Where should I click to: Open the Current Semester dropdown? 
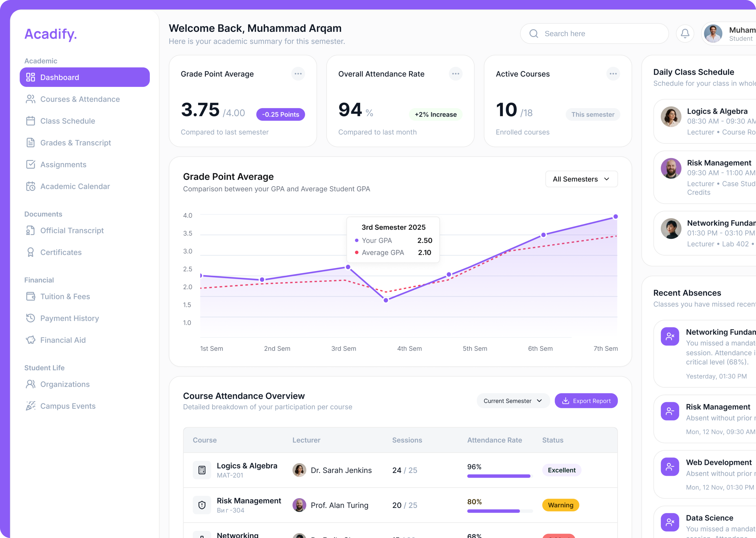coord(513,401)
